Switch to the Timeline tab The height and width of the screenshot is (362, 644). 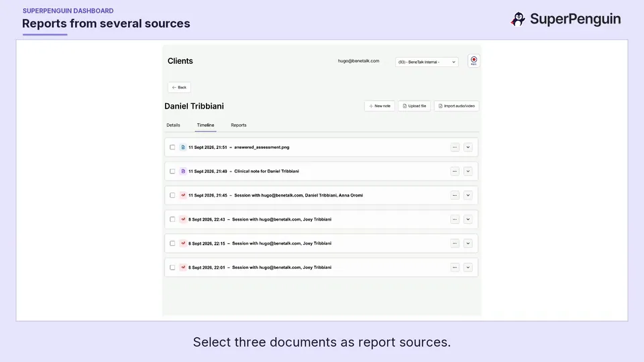[205, 125]
